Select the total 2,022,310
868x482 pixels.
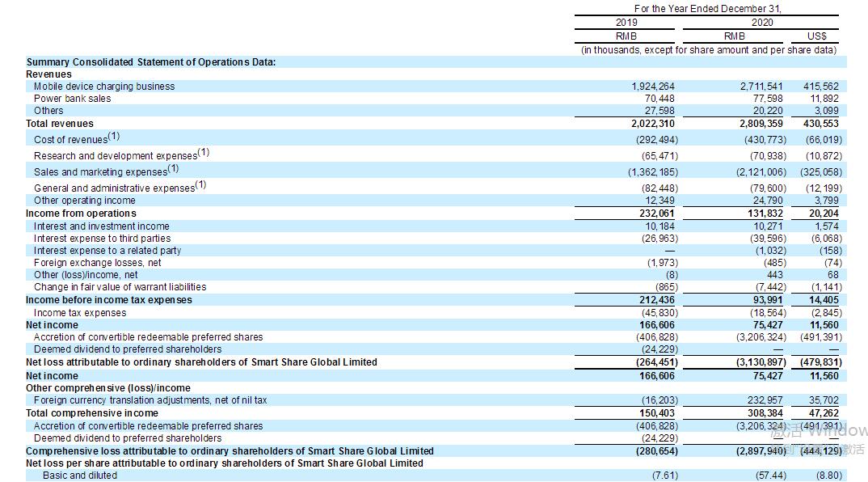click(x=653, y=124)
